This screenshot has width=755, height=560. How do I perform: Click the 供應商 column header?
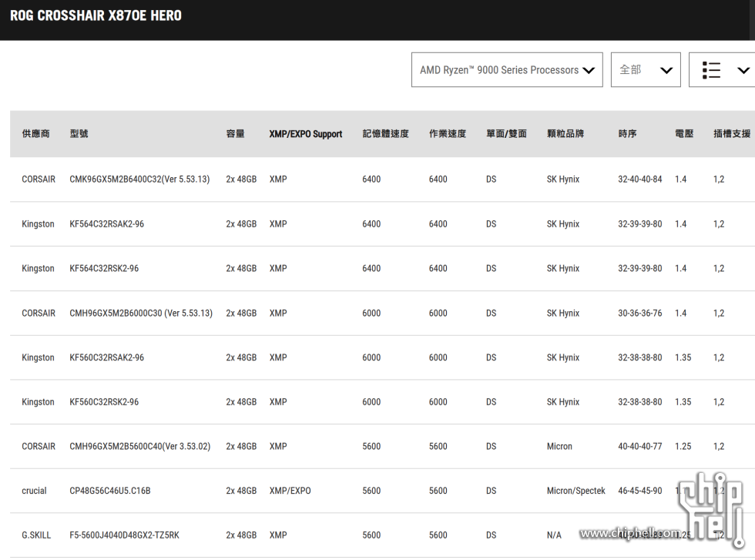pyautogui.click(x=35, y=133)
